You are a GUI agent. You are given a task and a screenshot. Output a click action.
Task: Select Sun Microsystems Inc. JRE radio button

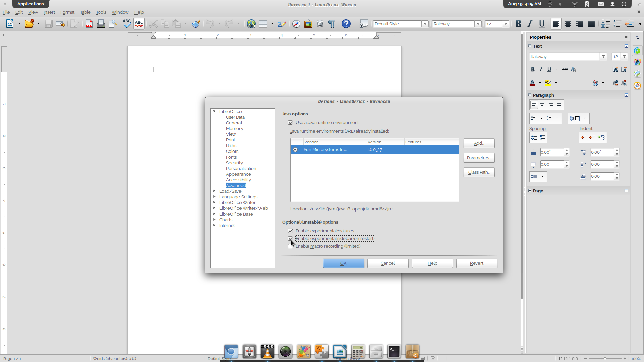[x=295, y=150]
